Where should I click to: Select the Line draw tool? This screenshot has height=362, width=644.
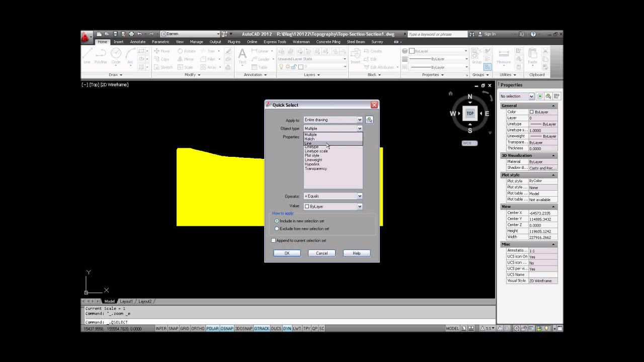87,56
